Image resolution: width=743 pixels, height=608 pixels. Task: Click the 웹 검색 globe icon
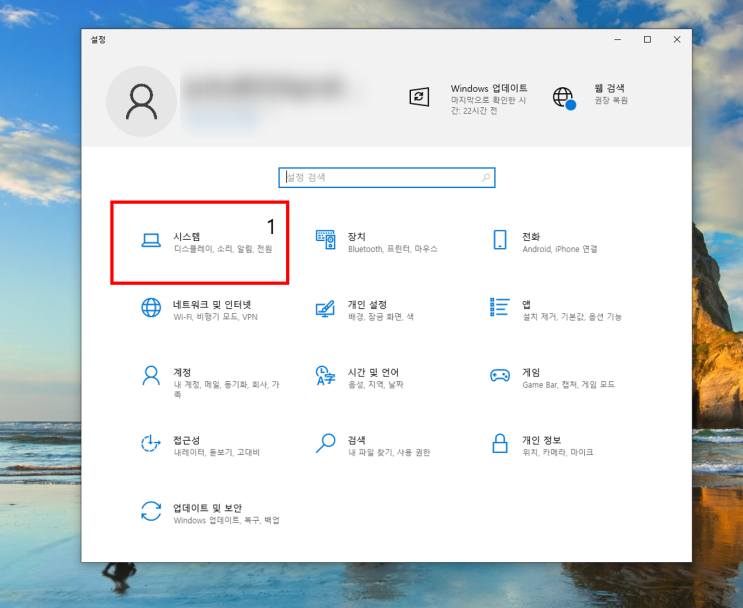click(x=564, y=98)
